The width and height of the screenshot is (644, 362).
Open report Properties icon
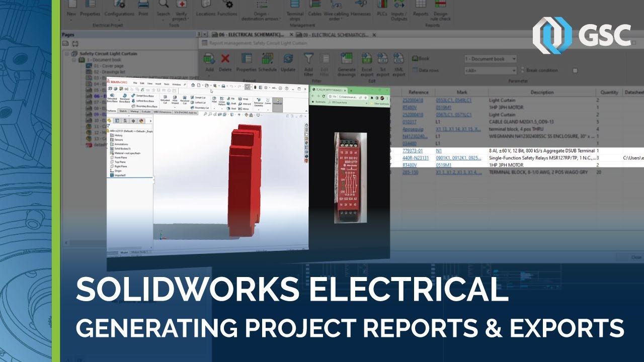point(246,58)
